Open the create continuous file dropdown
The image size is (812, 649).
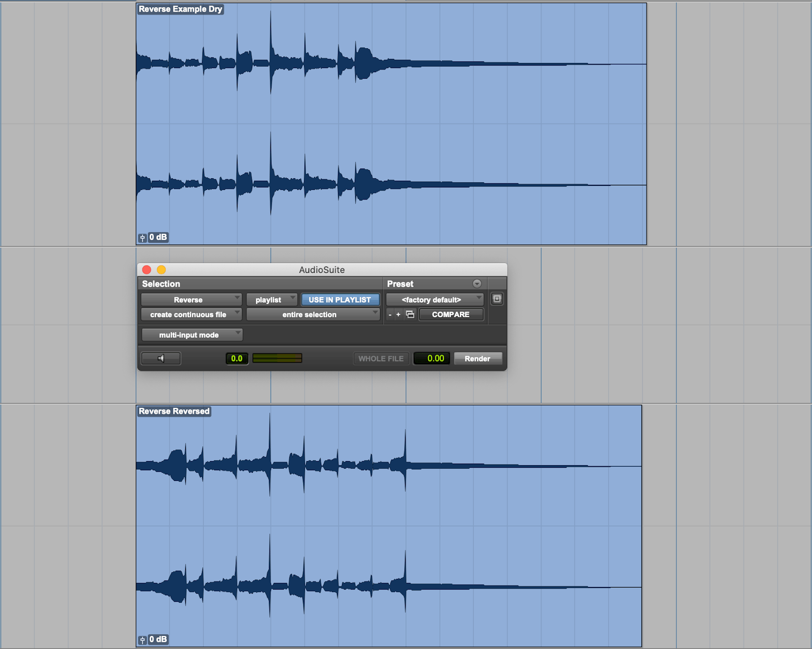coord(191,315)
